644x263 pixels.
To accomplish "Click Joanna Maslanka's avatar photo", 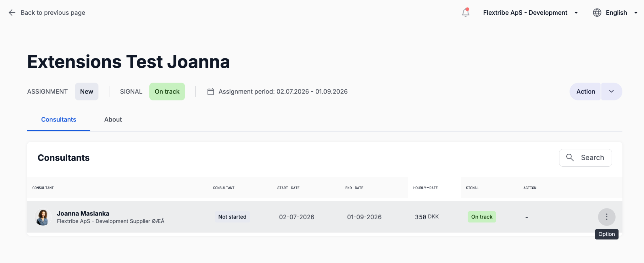I will point(43,217).
